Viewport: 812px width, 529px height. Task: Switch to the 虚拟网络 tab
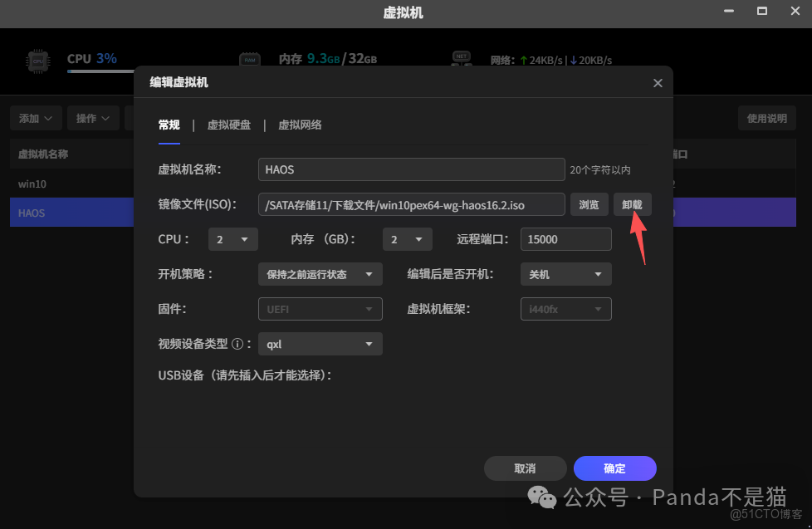(x=301, y=125)
